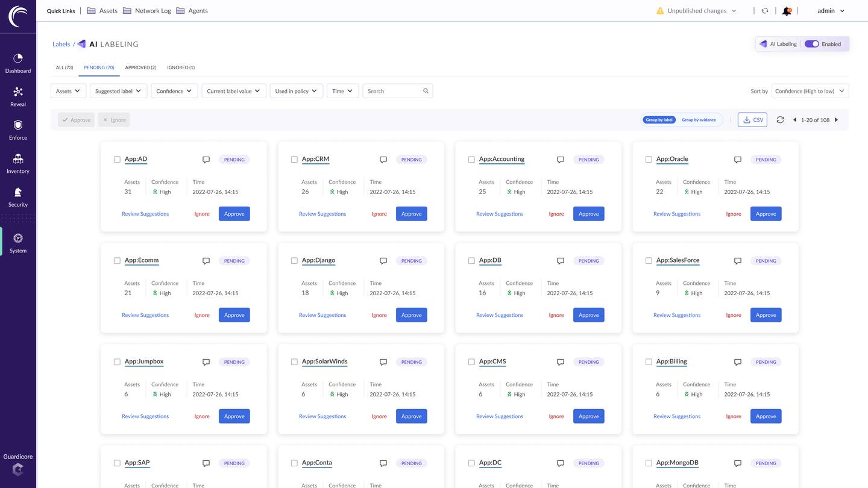This screenshot has width=868, height=488.
Task: Go to Inventory in the sidebar
Action: (x=18, y=163)
